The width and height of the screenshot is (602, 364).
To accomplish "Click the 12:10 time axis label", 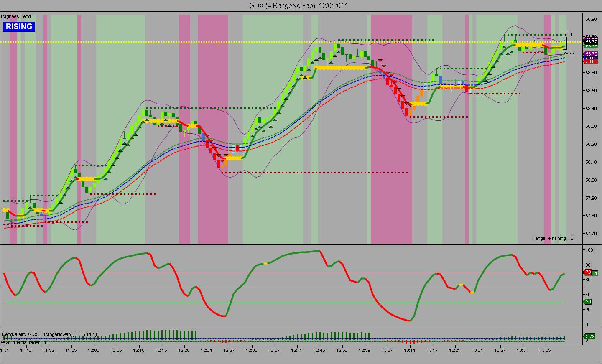I will [139, 350].
